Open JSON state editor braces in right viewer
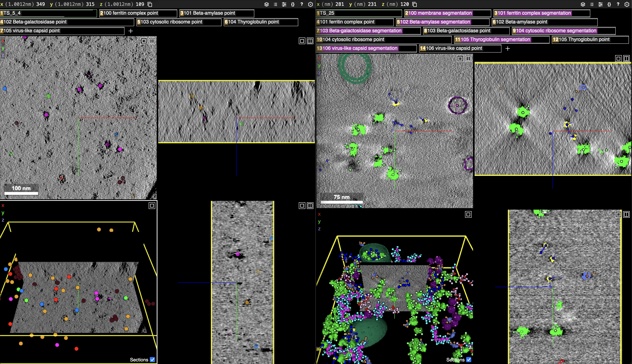Image resolution: width=632 pixels, height=364 pixels. (609, 4)
